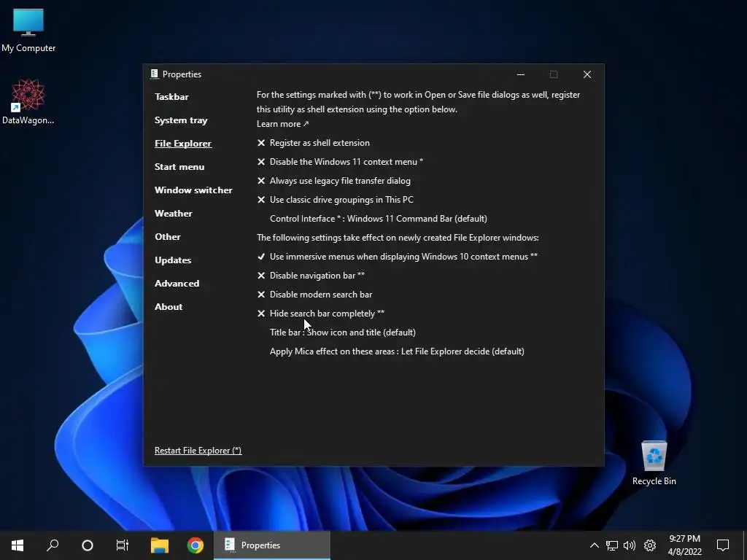The height and width of the screenshot is (560, 747).
Task: Toggle Register as shell extension
Action: (314, 143)
